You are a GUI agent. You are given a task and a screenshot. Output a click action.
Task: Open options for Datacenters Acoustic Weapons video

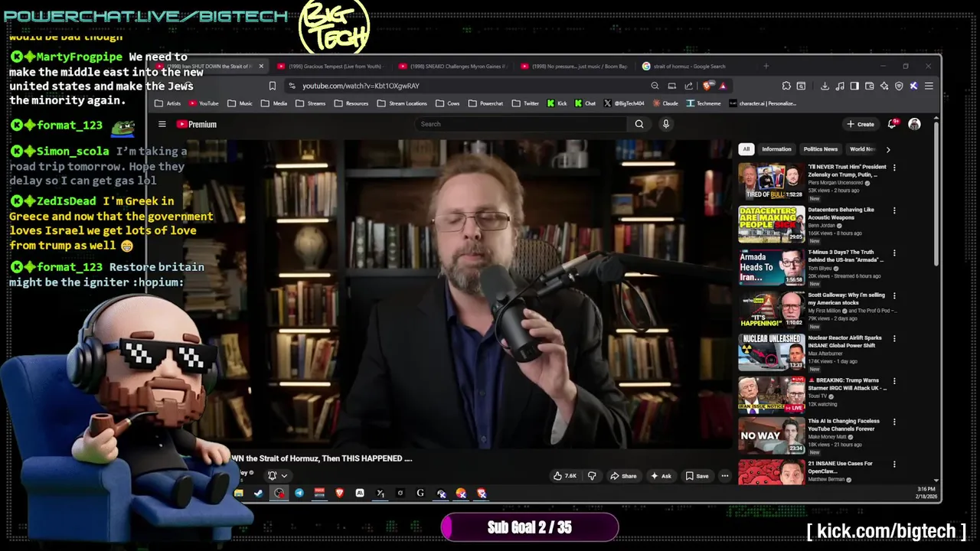(894, 210)
